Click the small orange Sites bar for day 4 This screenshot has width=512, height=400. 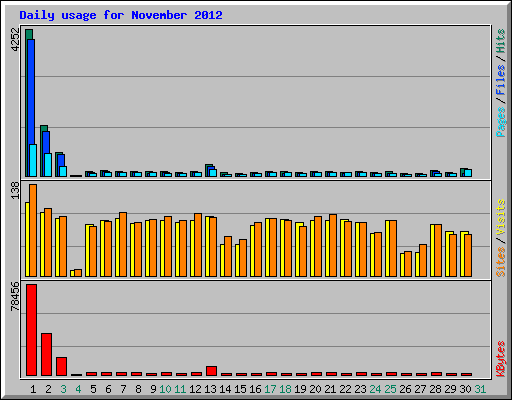tap(78, 273)
